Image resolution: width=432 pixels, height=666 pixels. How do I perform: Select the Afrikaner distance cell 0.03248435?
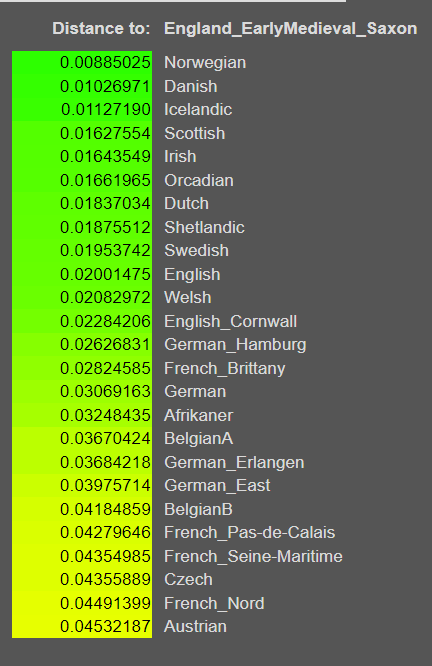click(82, 415)
